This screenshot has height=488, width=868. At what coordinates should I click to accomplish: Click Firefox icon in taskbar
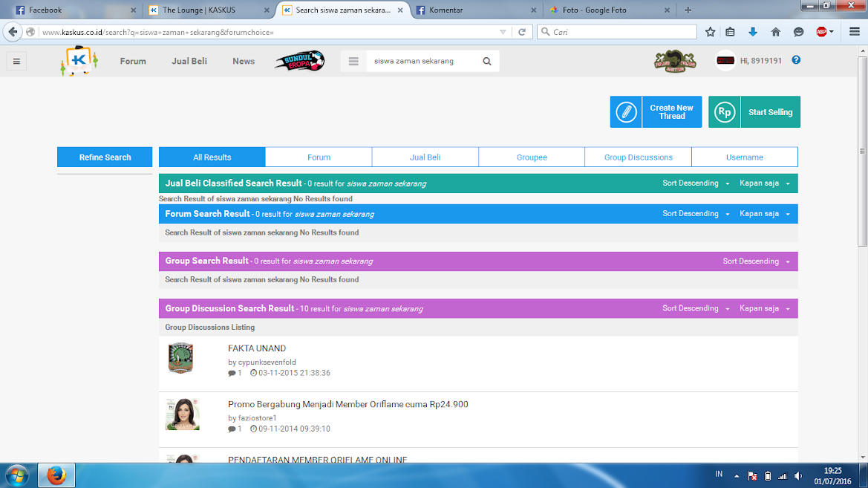(x=56, y=476)
